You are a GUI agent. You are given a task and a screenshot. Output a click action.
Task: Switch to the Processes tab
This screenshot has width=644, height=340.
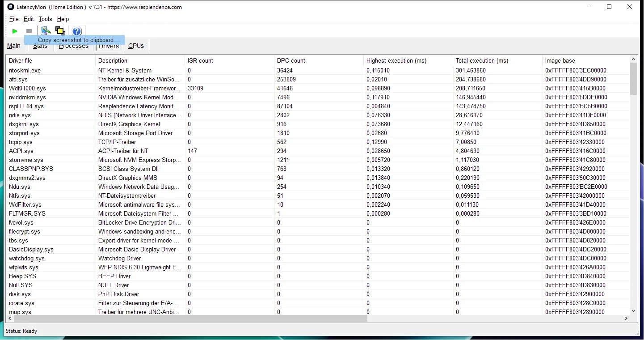[74, 46]
